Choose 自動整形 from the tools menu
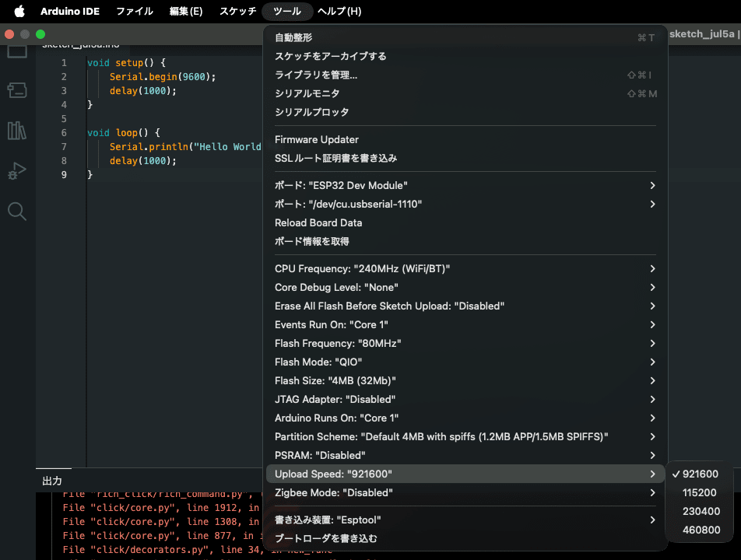The height and width of the screenshot is (560, 741). tap(465, 37)
